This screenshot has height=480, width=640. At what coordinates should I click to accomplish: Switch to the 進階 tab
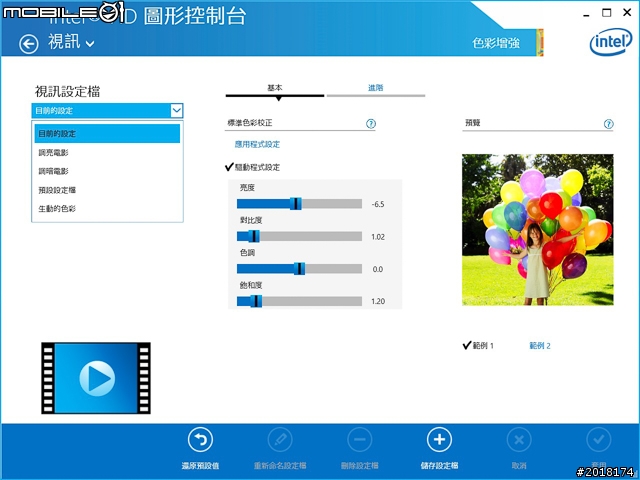click(376, 88)
